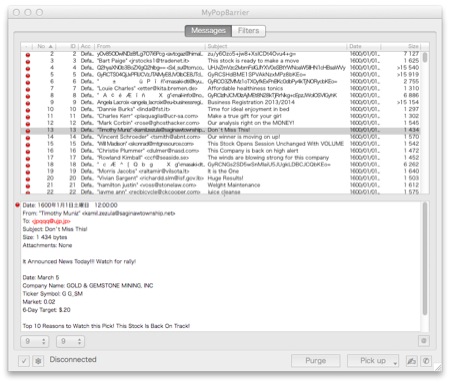Click the Disconnected status text
This screenshot has width=450, height=383.
point(73,359)
